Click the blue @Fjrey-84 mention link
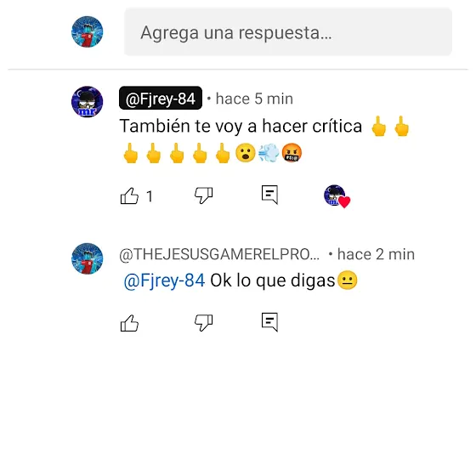This screenshot has height=476, width=476. coord(164,280)
